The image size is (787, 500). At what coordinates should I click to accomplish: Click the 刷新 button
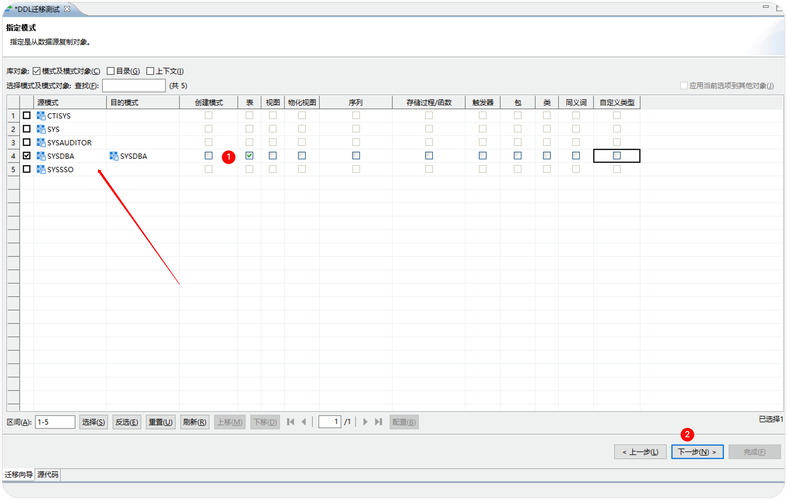tap(194, 422)
